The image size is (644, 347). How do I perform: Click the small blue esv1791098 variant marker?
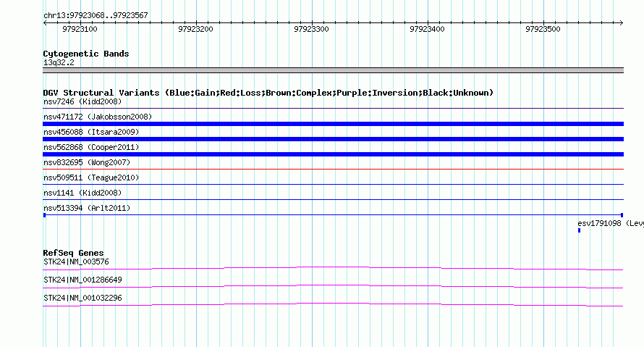tap(579, 230)
